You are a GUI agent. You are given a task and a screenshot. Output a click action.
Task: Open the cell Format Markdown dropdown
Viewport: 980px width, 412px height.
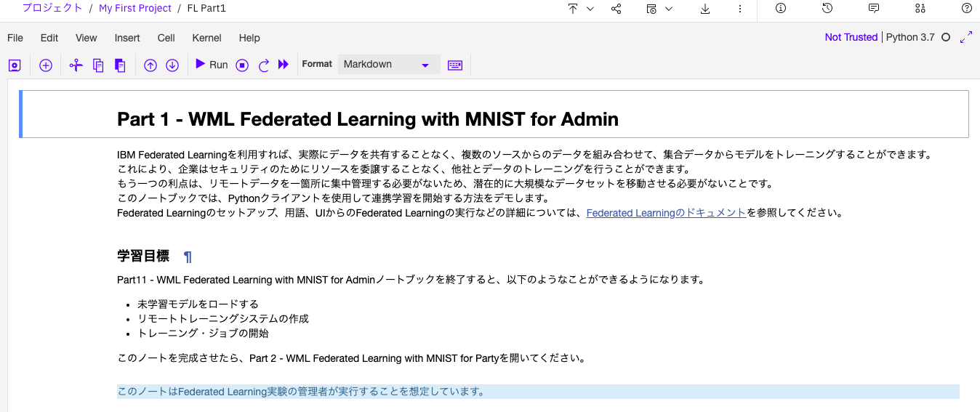389,65
